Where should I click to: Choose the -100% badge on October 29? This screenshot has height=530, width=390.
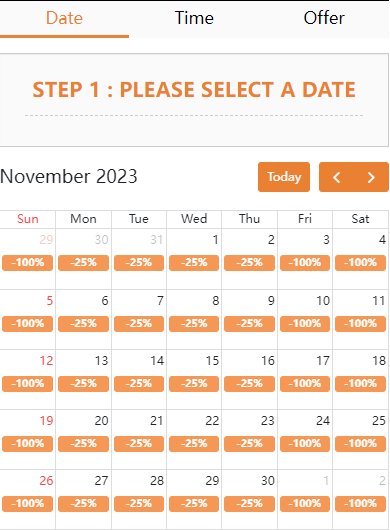pyautogui.click(x=27, y=263)
